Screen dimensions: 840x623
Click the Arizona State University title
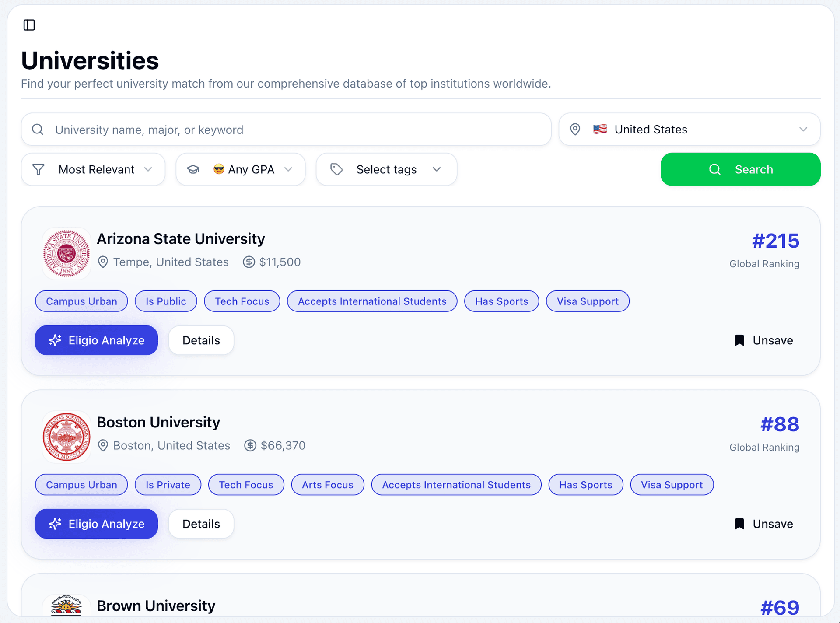pyautogui.click(x=181, y=239)
